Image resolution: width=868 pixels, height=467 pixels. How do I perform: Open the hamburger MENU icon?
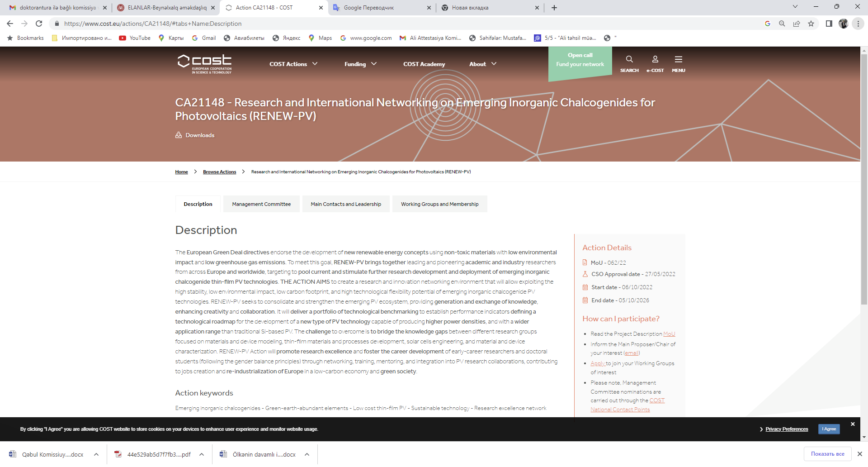pos(678,60)
